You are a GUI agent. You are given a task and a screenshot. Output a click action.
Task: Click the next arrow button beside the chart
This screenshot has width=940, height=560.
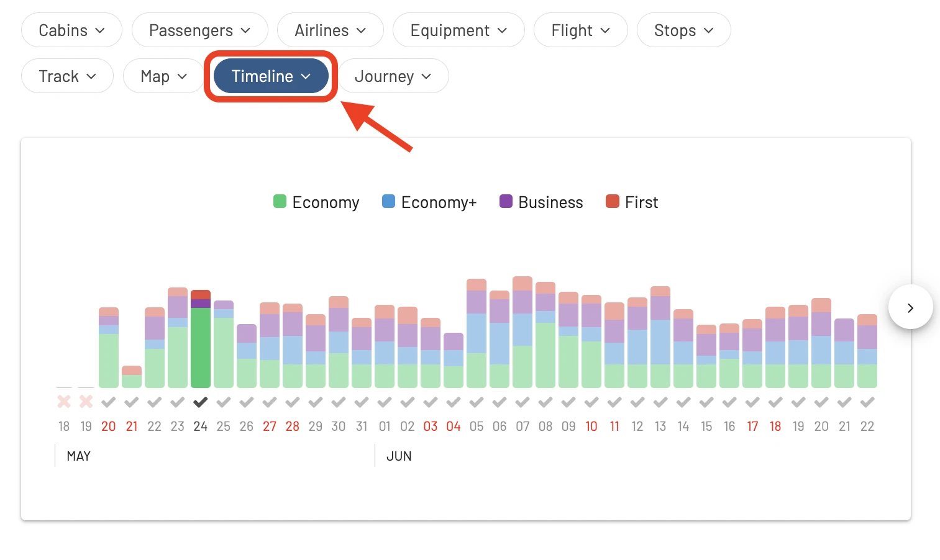pyautogui.click(x=910, y=307)
